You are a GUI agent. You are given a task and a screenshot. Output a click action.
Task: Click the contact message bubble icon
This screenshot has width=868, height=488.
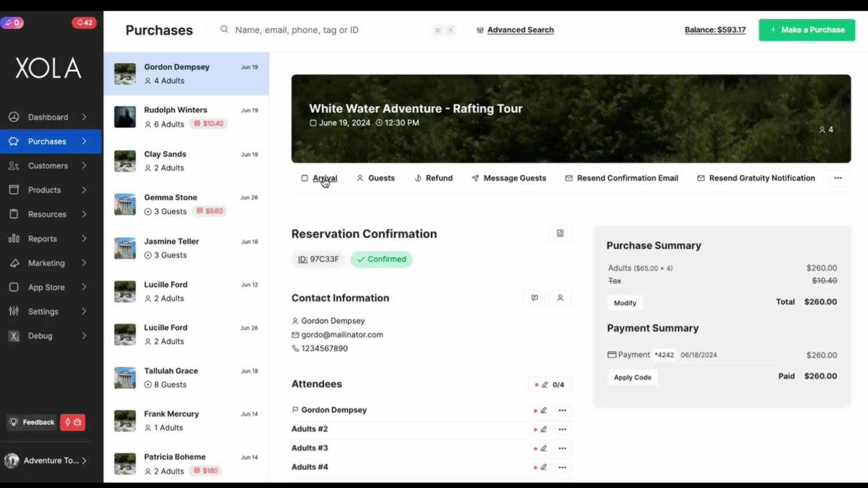(535, 298)
